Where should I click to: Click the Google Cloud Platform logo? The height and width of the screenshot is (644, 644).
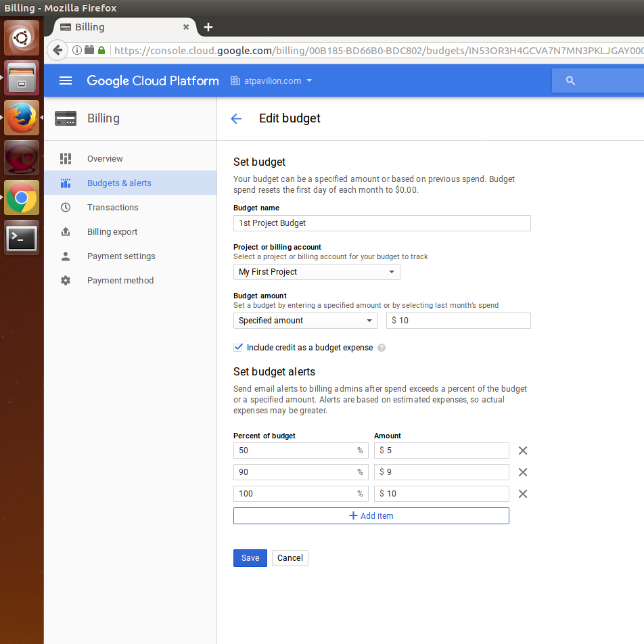tap(153, 81)
